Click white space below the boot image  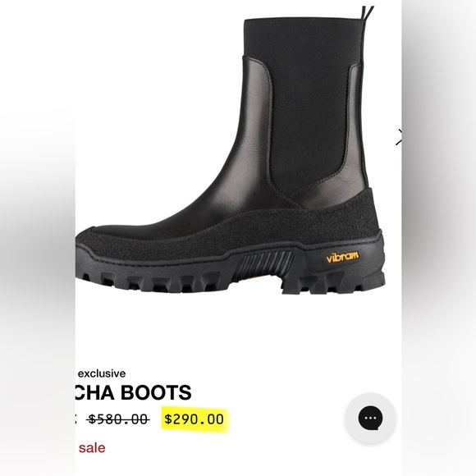coord(238,331)
